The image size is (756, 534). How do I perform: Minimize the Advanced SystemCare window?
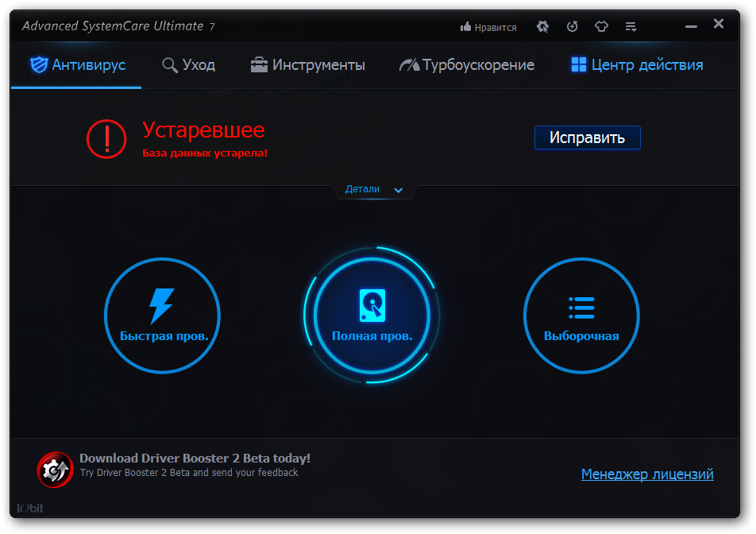[691, 26]
